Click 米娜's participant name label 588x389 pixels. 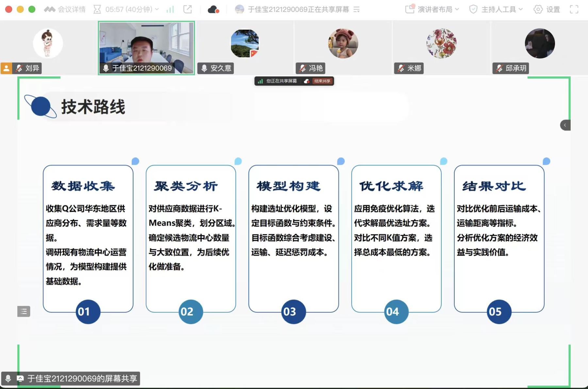(414, 68)
